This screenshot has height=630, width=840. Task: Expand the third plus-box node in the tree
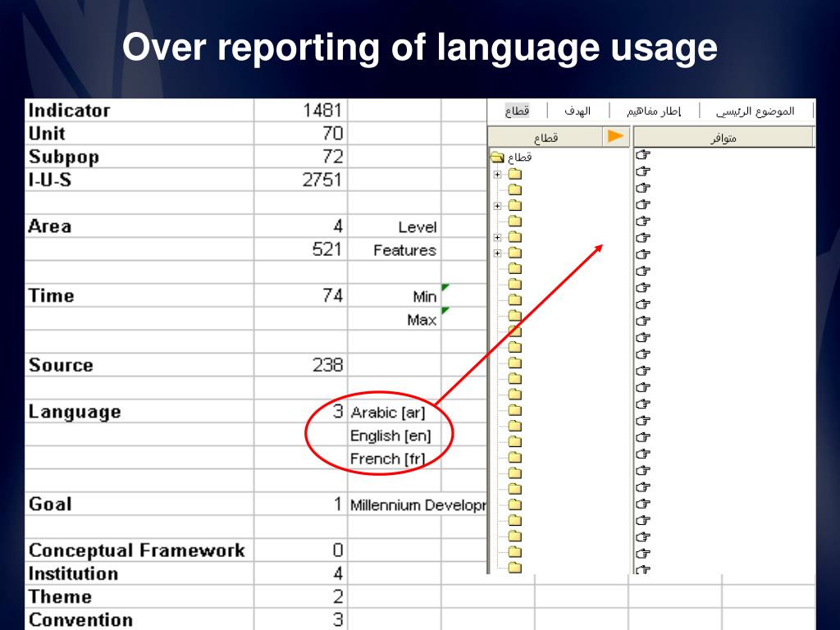click(x=497, y=238)
